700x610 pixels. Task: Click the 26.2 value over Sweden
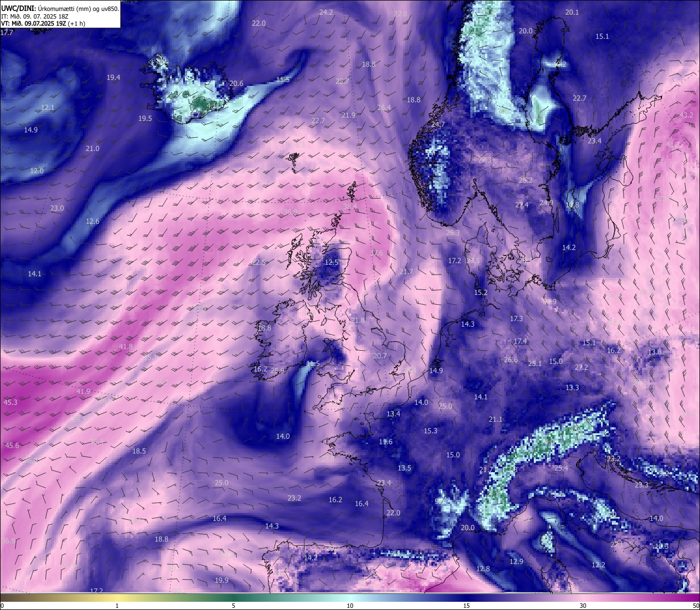coord(526,181)
